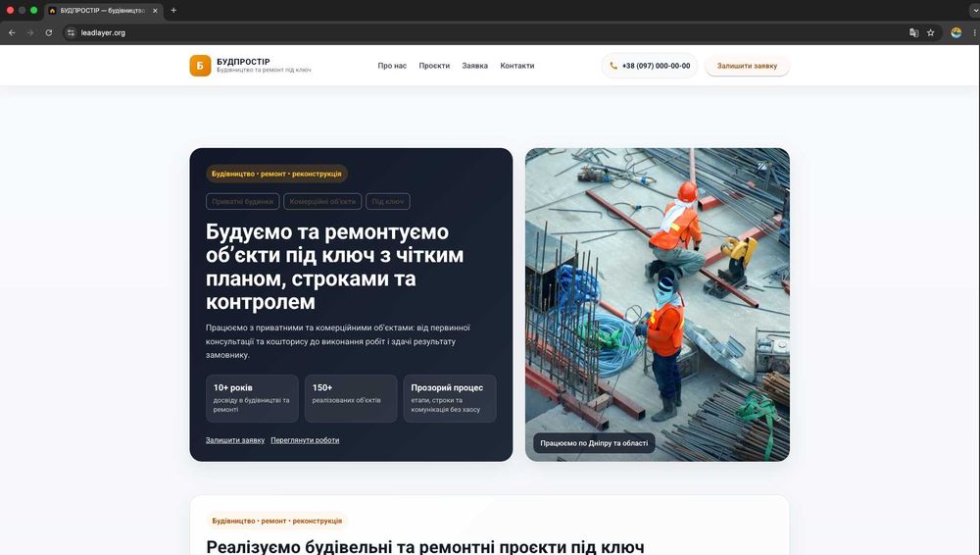
Task: Click the heading Реалізуємо будівельні та ремонтні проєкти
Action: [x=425, y=547]
